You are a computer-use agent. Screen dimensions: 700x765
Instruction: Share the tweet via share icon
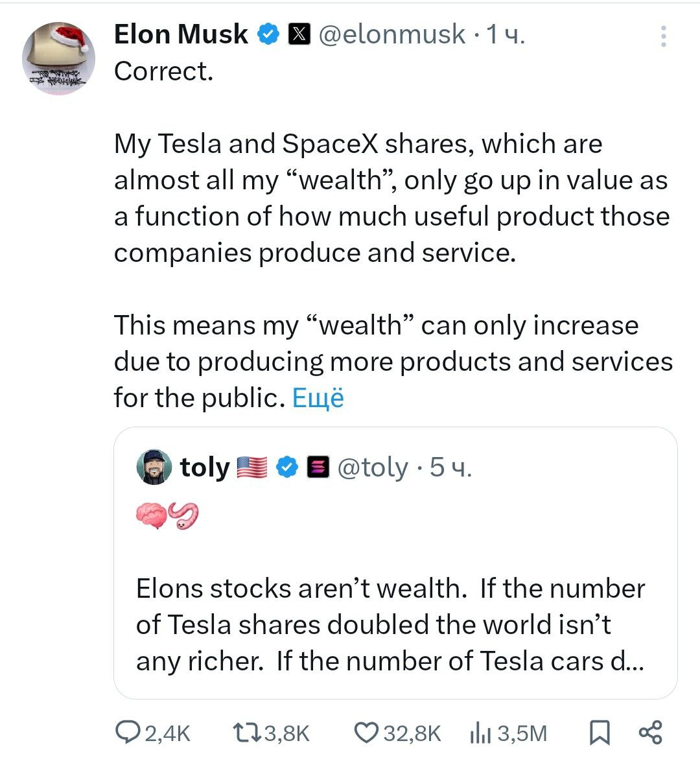pyautogui.click(x=650, y=732)
